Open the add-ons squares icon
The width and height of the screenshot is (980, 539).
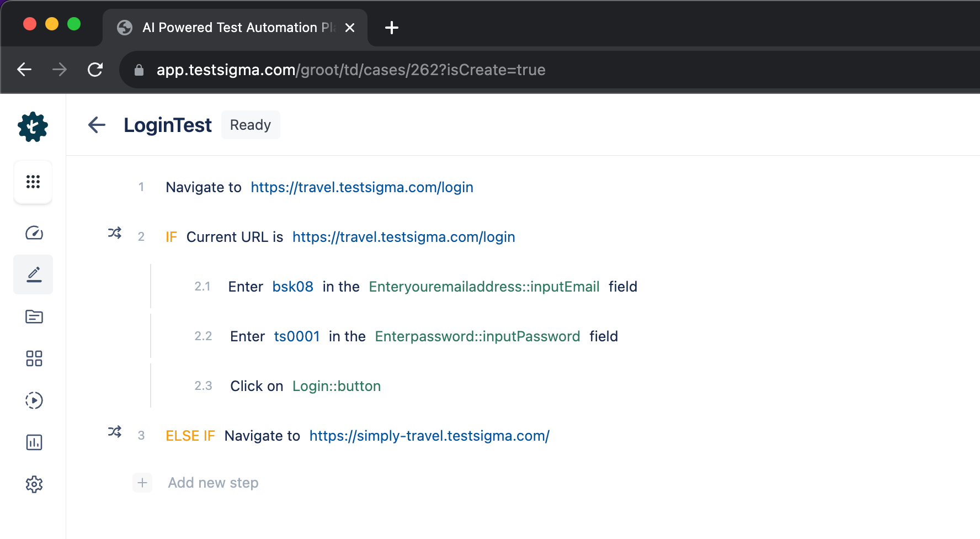point(34,358)
